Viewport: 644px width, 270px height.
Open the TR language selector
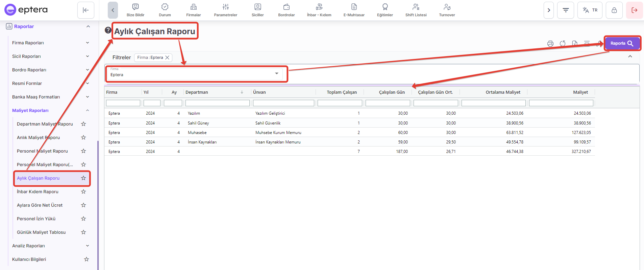click(590, 10)
